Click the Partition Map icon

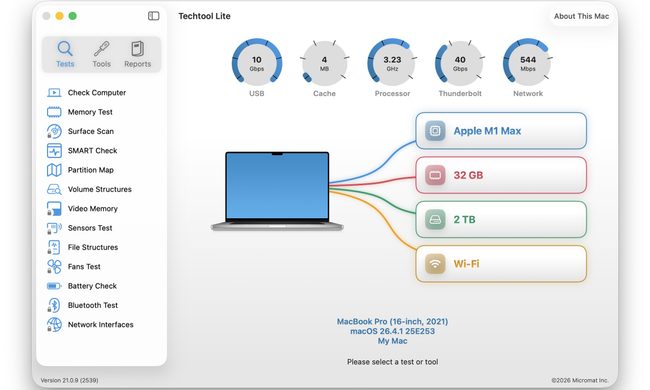tap(54, 170)
